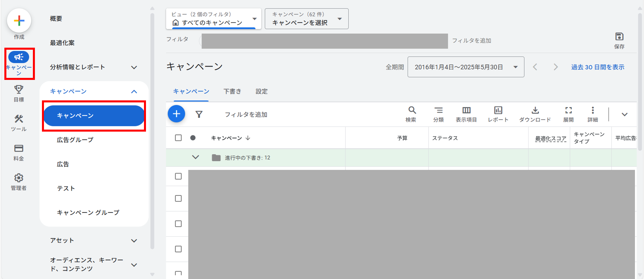The height and width of the screenshot is (279, 644).
Task: Click フィルタを追加 next to top filter bar
Action: (472, 41)
